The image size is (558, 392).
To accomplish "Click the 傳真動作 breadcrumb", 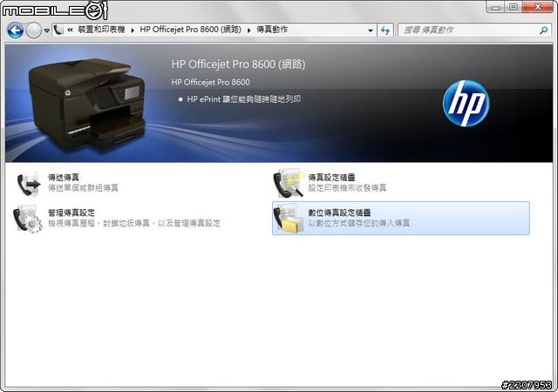I will click(272, 30).
